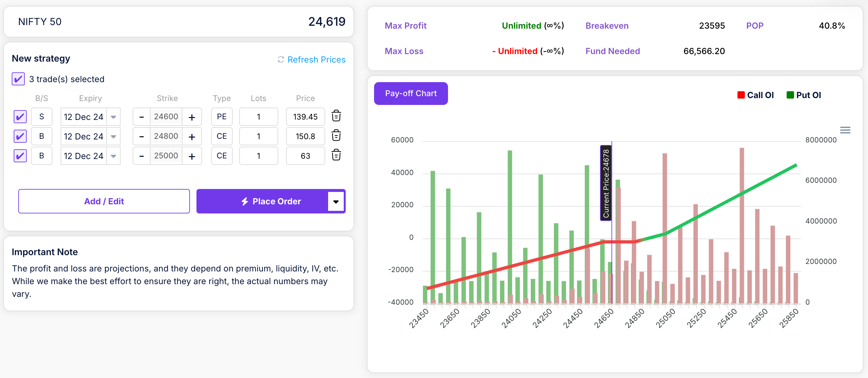Open the chart hamburger menu
The height and width of the screenshot is (378, 868).
click(x=845, y=130)
